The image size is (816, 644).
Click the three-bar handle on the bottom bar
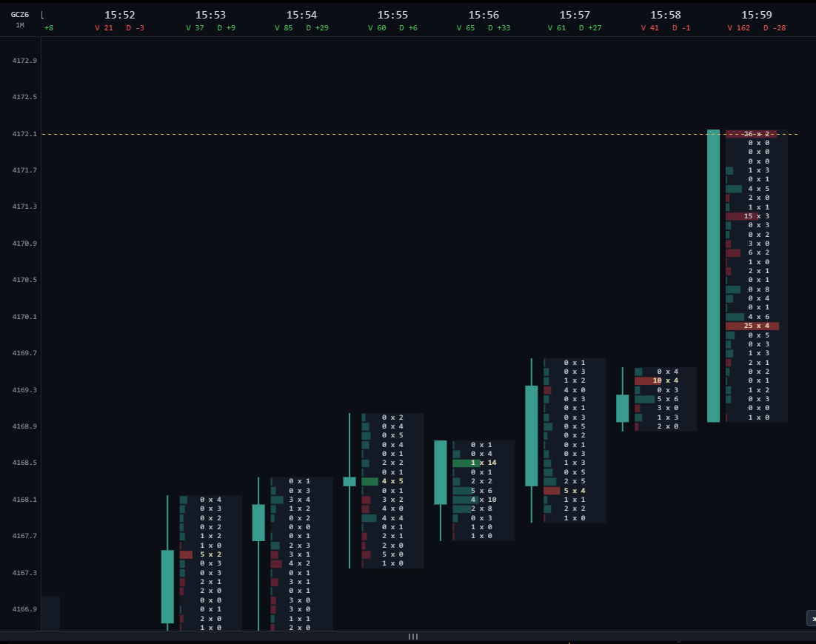coord(413,636)
